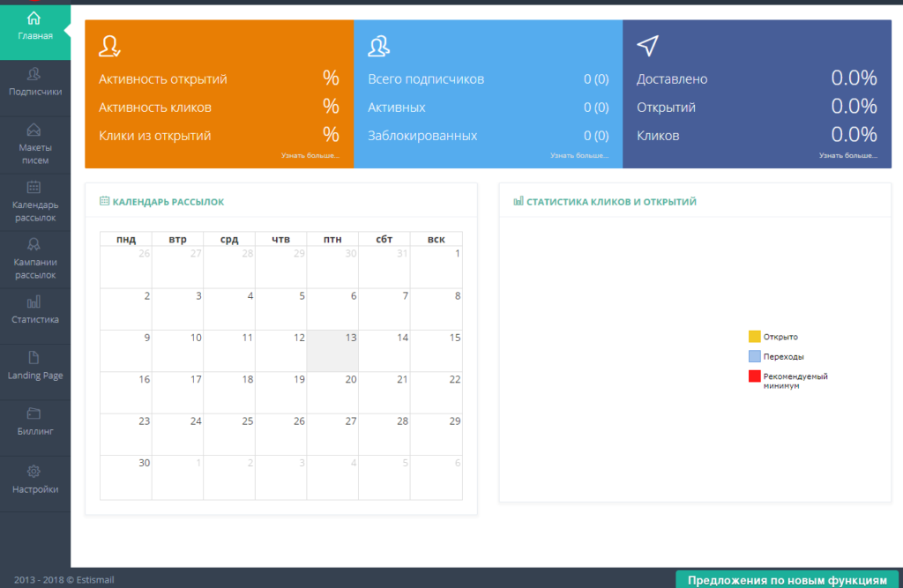The height and width of the screenshot is (588, 903).
Task: Click the Landing Page document icon
Action: click(x=34, y=358)
